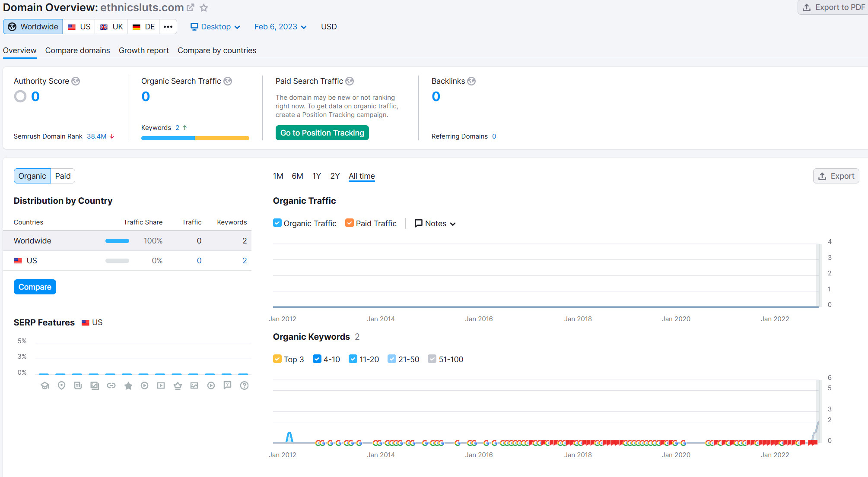
Task: Click the crown SERP feature icon
Action: click(x=178, y=385)
